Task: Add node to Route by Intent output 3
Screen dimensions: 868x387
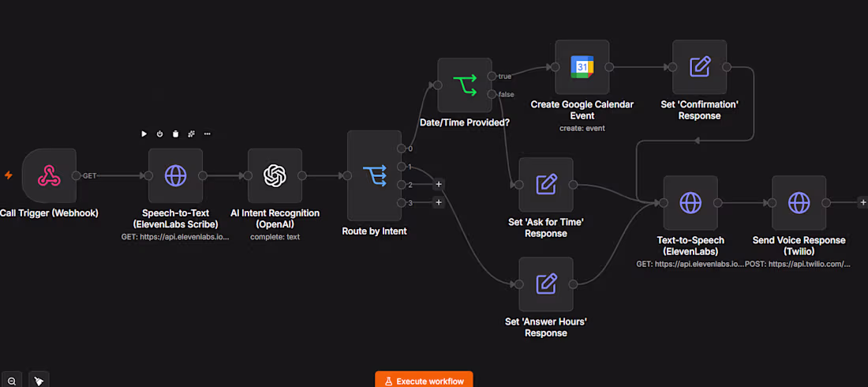Action: [439, 203]
